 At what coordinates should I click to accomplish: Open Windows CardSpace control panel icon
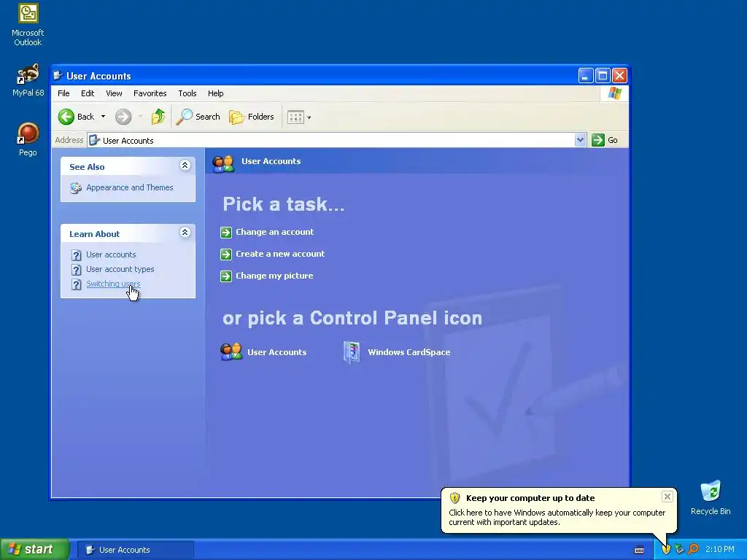pyautogui.click(x=352, y=352)
